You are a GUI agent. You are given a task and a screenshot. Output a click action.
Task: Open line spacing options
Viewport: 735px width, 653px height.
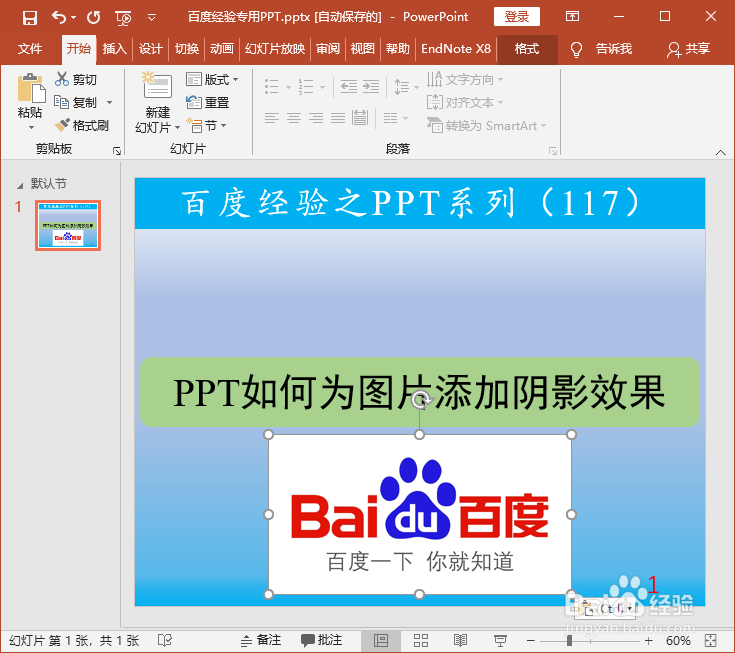[x=406, y=87]
